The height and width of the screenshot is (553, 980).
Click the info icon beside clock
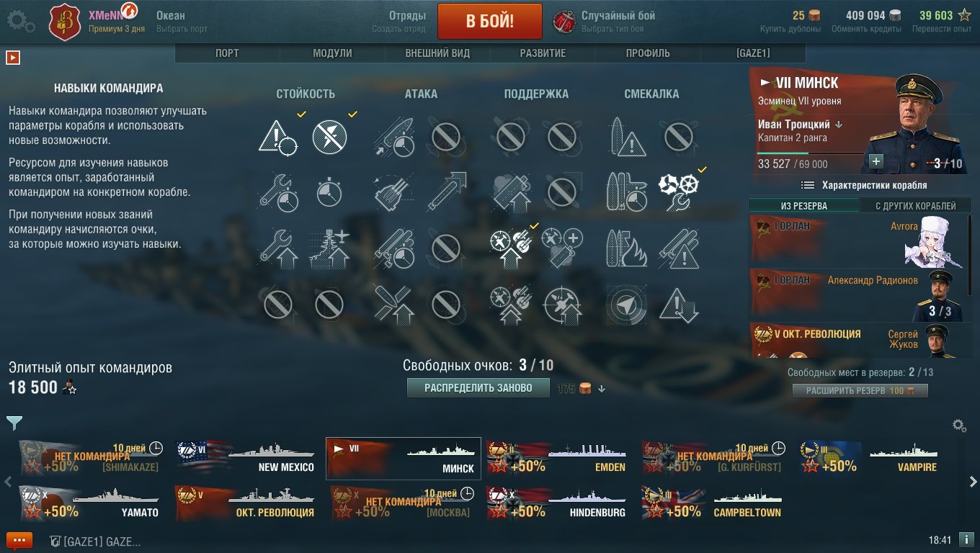click(x=967, y=540)
